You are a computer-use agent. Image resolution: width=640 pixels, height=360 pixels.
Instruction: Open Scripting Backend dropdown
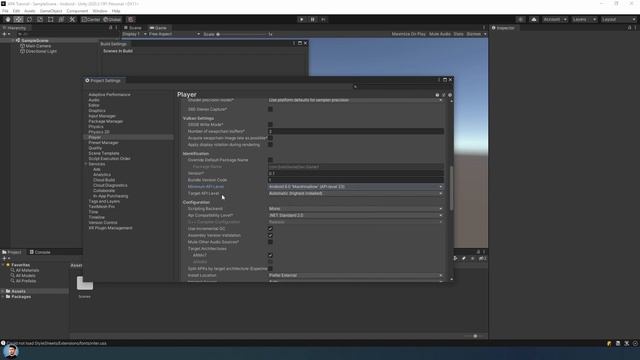coord(356,209)
